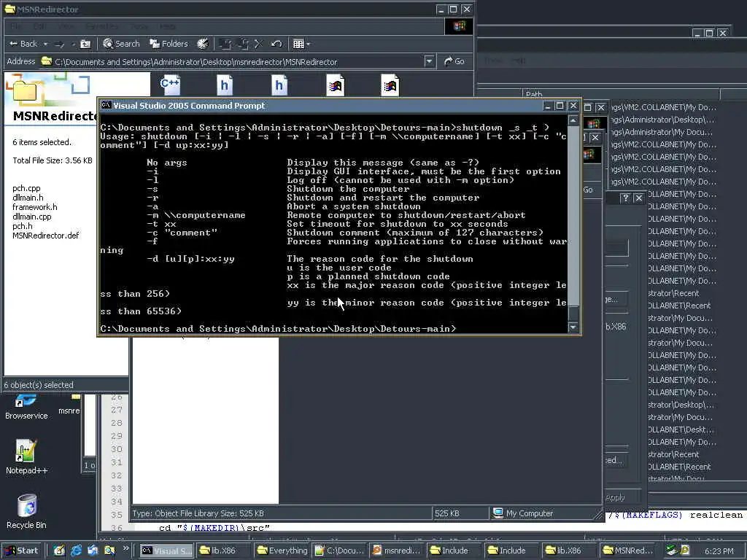Expand the Forward history dropdown arrow
This screenshot has height=560, width=747.
coord(74,44)
